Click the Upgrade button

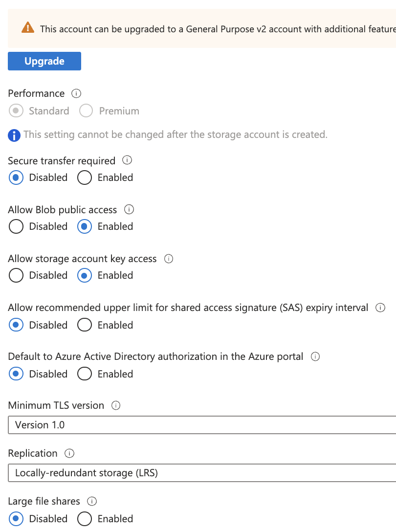[x=44, y=61]
